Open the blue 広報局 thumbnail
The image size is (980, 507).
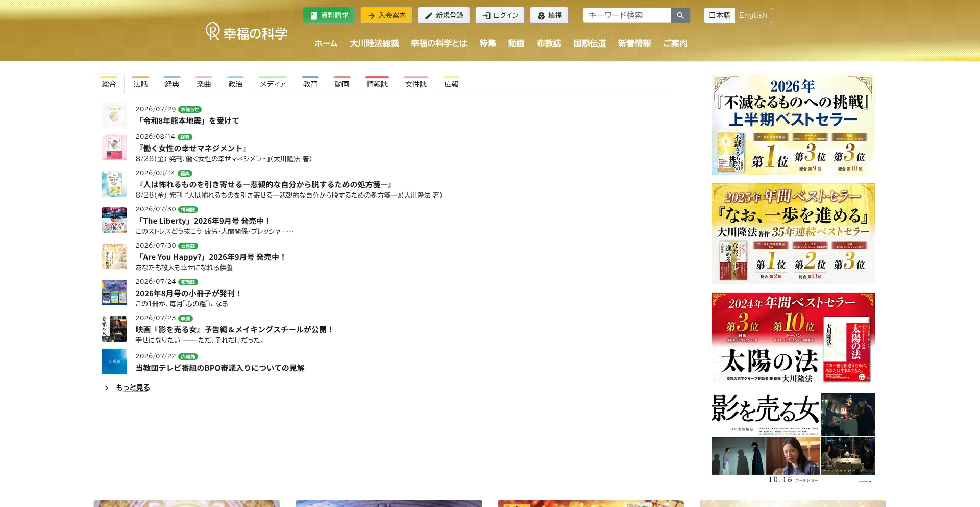pyautogui.click(x=114, y=361)
